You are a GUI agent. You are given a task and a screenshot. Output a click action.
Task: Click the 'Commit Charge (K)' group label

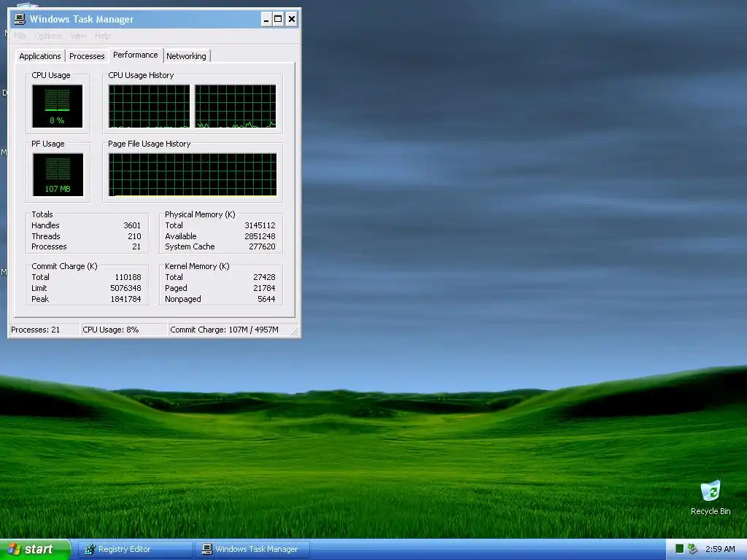(64, 266)
